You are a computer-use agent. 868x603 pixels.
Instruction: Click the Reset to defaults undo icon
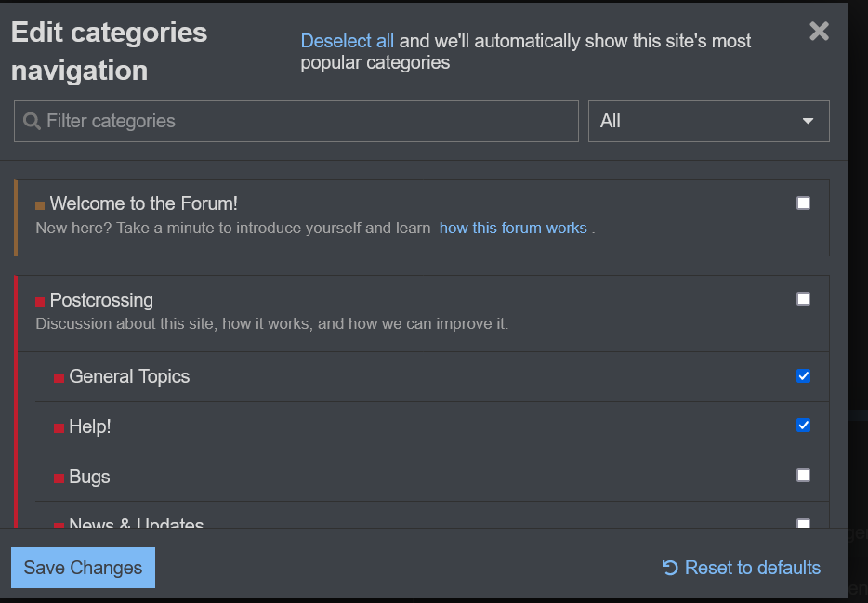pos(669,568)
